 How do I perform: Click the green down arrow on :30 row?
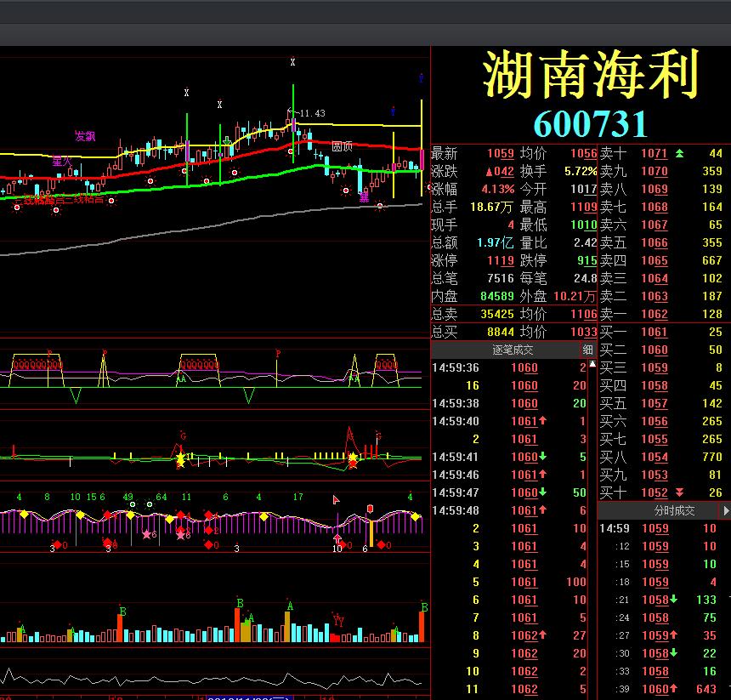click(674, 652)
